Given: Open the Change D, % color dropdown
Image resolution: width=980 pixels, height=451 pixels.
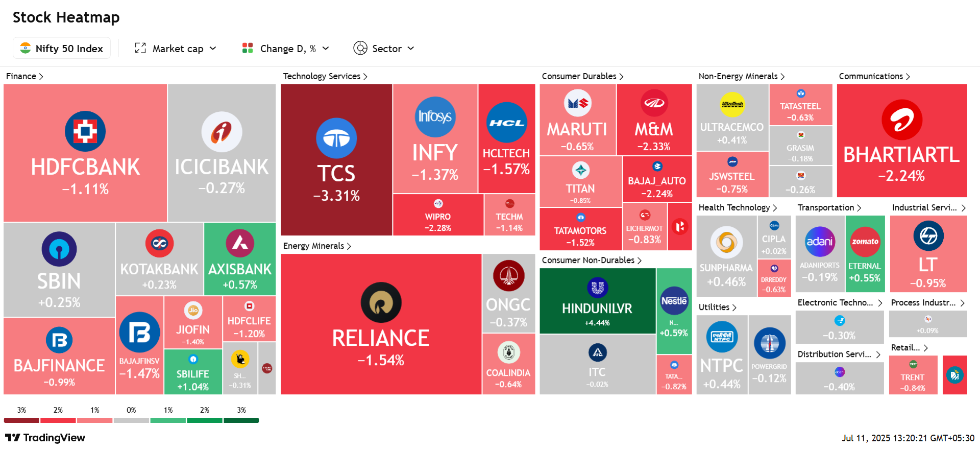Looking at the screenshot, I should click(x=285, y=48).
